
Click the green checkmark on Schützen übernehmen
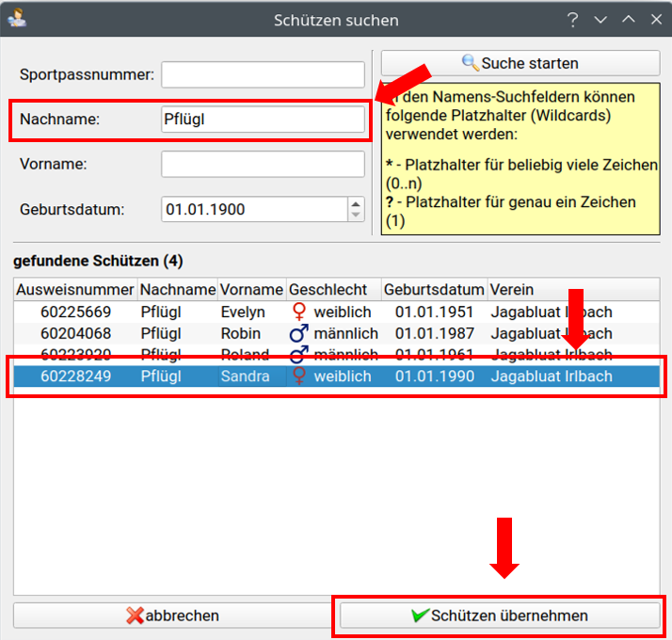tap(420, 616)
